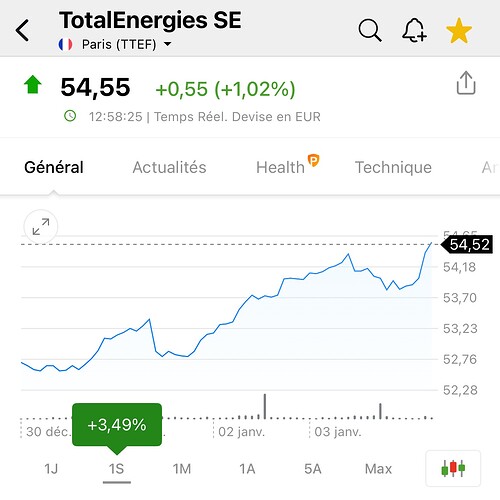This screenshot has height=500, width=500.
Task: Go back with the left chevron arrow
Action: 23,30
